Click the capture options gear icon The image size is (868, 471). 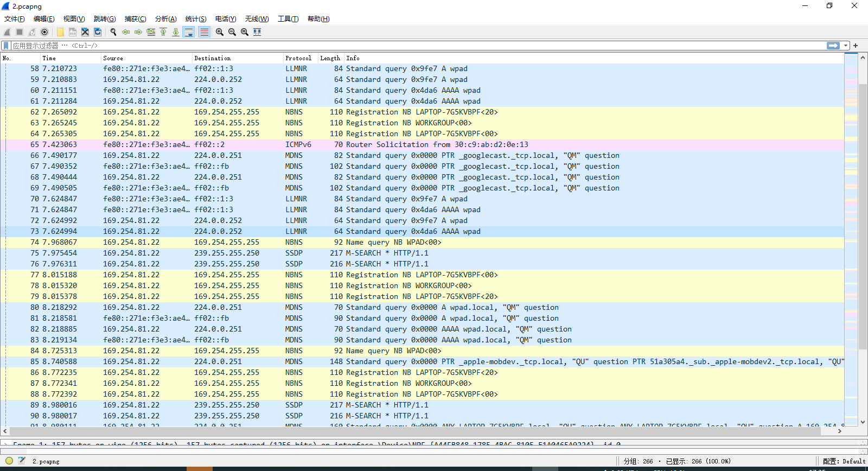point(44,32)
